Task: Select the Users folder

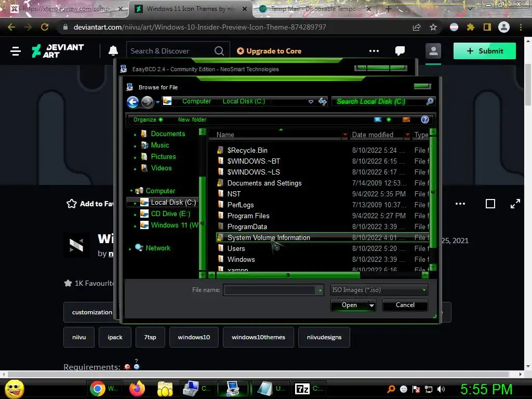Action: click(236, 248)
